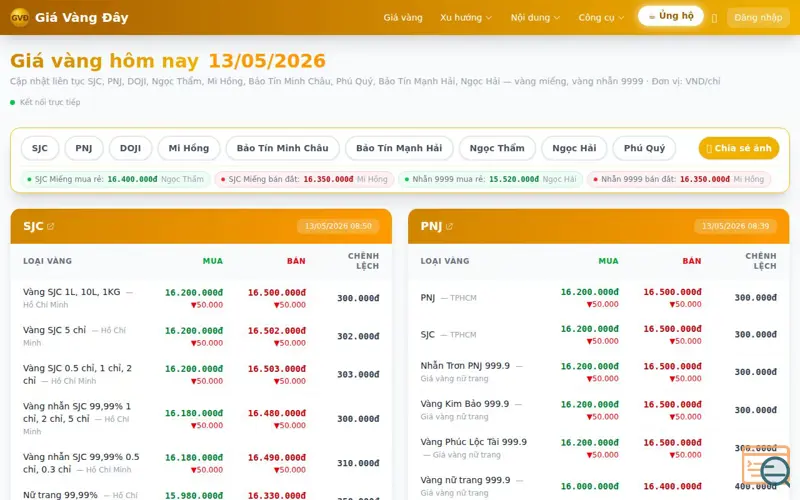
Task: Click the Vàng nữ trang 999.9 row
Action: point(598,485)
